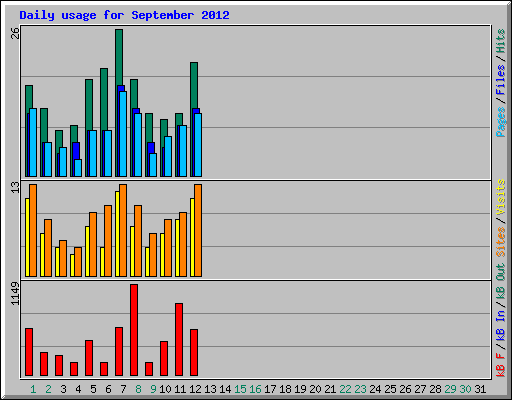Click day '18' on the x-axis

(285, 389)
